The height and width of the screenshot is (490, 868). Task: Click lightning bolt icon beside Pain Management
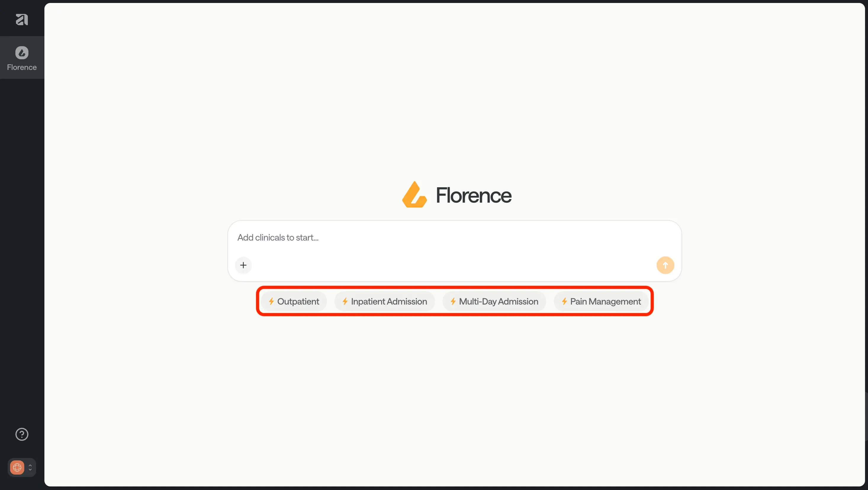tap(564, 301)
